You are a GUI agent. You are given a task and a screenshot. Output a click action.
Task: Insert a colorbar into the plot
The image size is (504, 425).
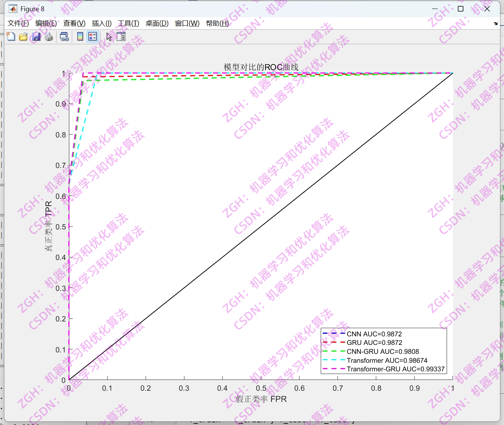click(79, 37)
